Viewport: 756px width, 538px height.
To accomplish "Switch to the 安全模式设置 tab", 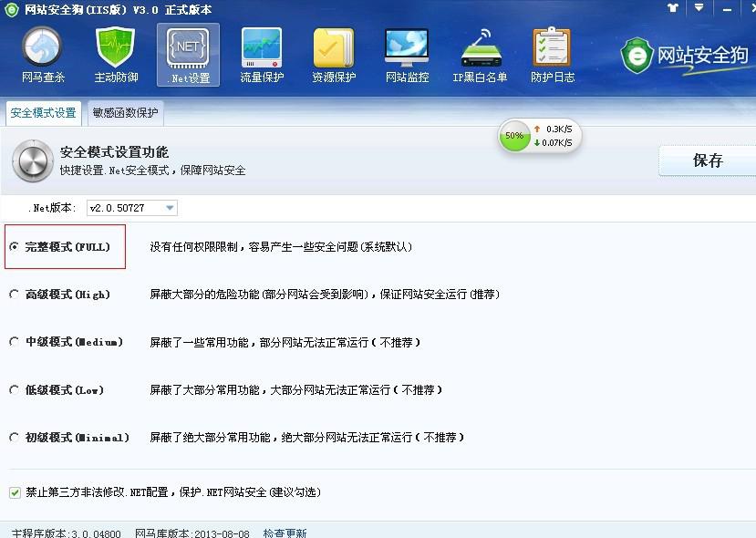I will coord(44,113).
